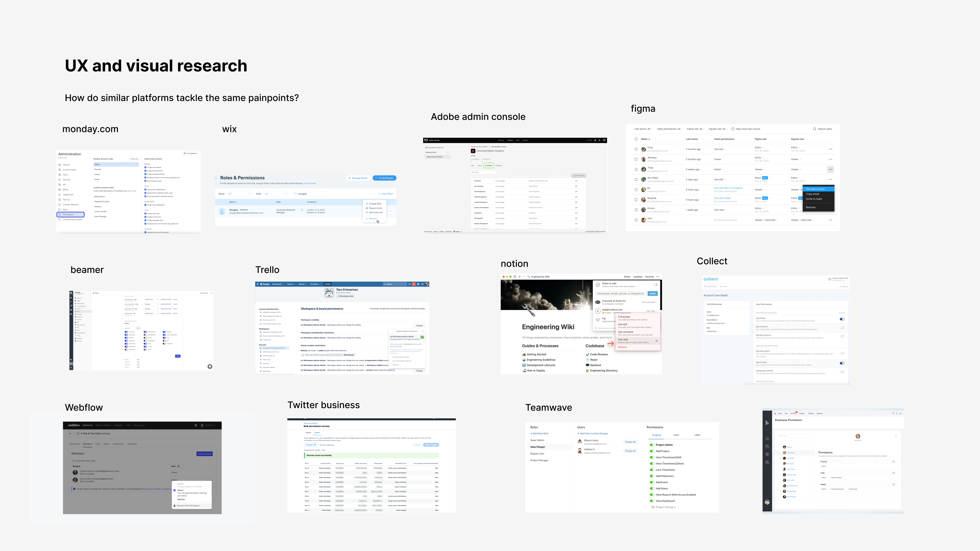Click Add New Role link in Teamwave
The width and height of the screenshot is (980, 551).
540,433
